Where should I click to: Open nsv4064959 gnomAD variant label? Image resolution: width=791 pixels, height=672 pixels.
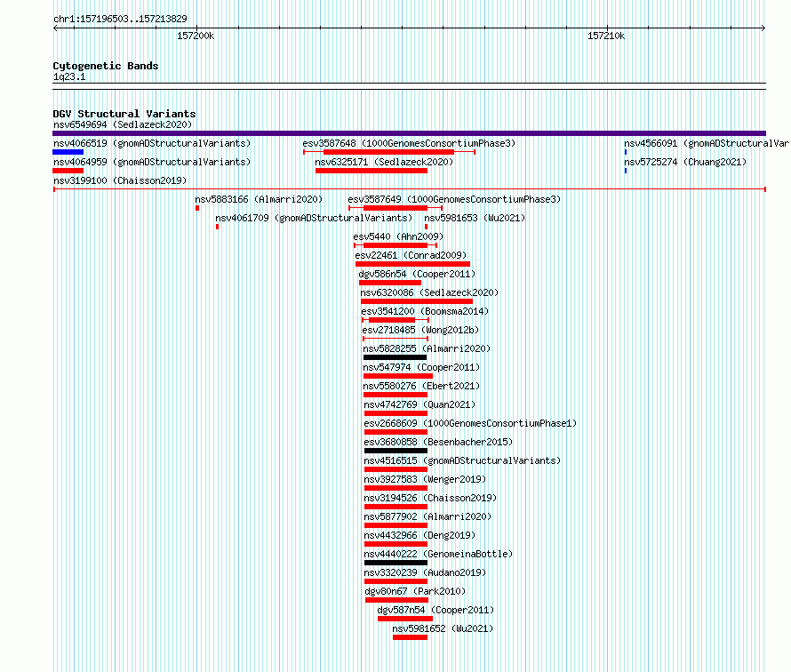(152, 162)
